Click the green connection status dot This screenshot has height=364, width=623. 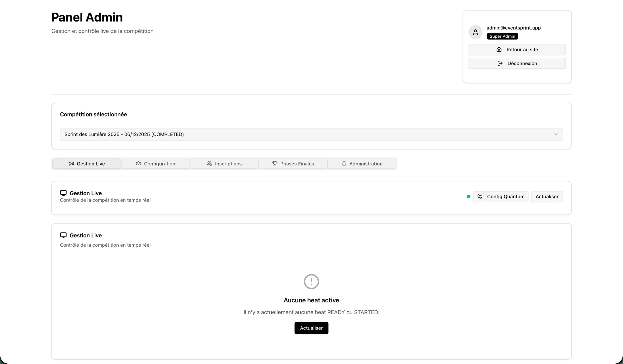468,197
